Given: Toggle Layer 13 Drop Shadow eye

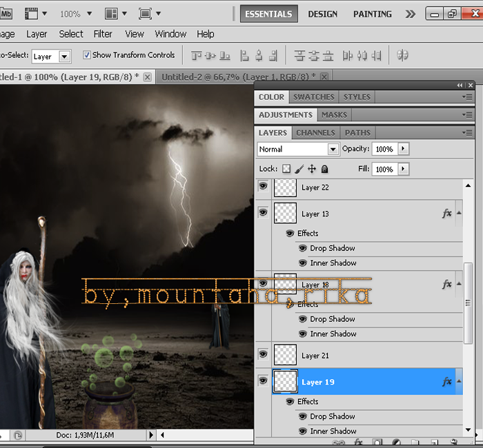Looking at the screenshot, I should click(303, 248).
